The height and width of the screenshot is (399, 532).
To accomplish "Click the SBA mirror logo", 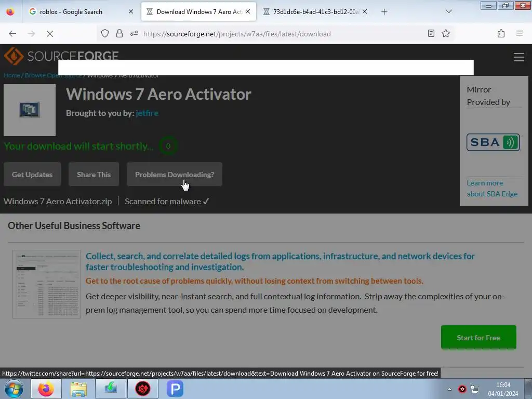I will click(x=493, y=142).
